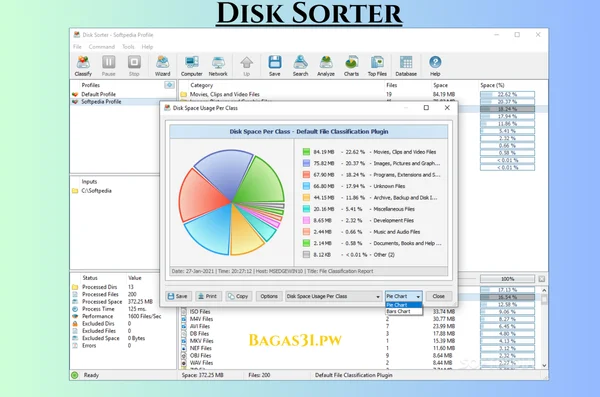Click the gray swatch for Other (2)
600x397 pixels.
tap(306, 255)
